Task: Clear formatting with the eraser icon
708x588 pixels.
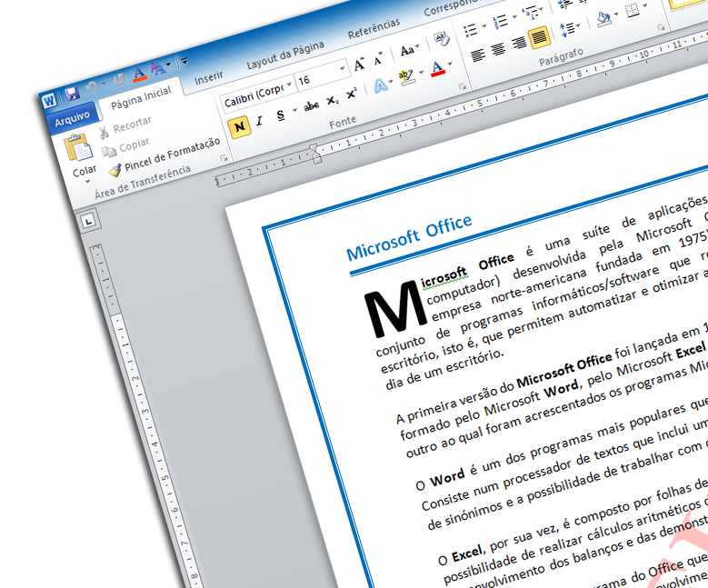Action: click(441, 38)
